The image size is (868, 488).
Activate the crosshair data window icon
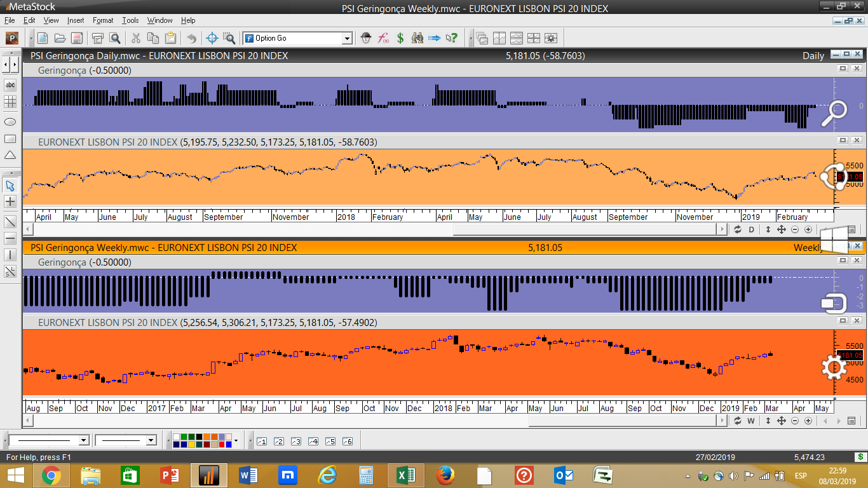click(x=212, y=38)
